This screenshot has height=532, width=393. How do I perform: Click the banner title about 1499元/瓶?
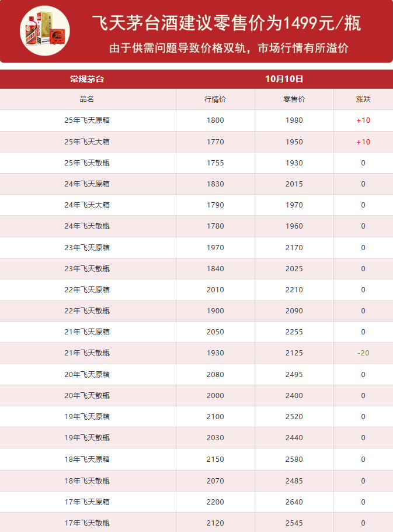(x=226, y=23)
